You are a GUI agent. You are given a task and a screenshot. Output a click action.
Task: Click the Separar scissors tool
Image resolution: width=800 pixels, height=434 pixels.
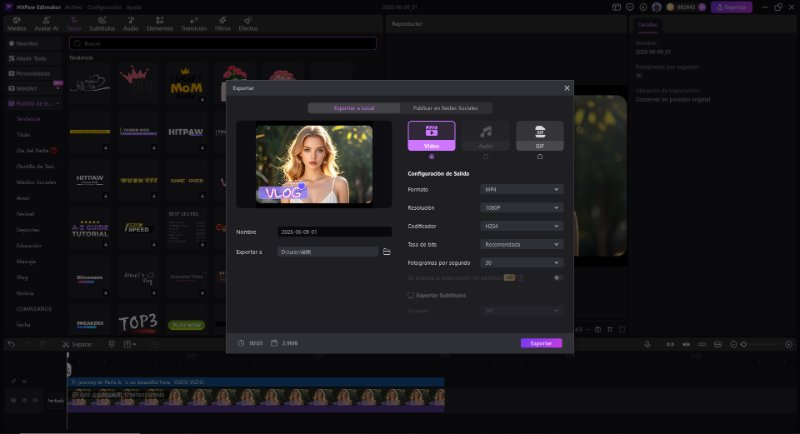tap(77, 344)
